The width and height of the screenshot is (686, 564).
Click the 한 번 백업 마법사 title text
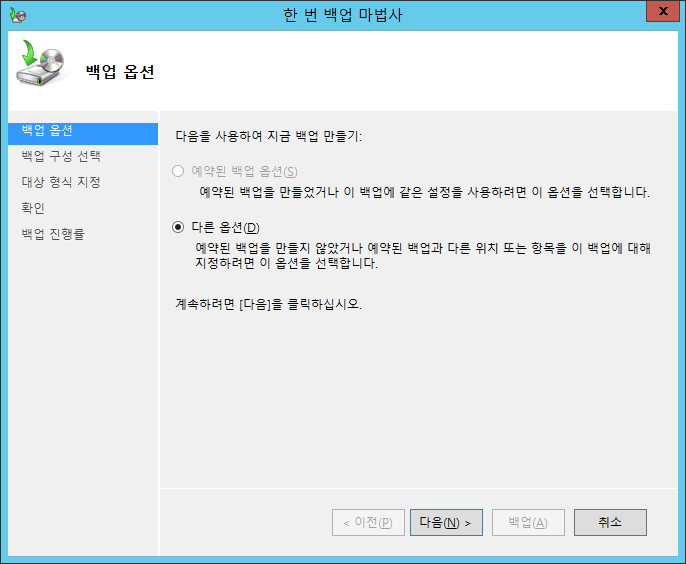pos(343,15)
